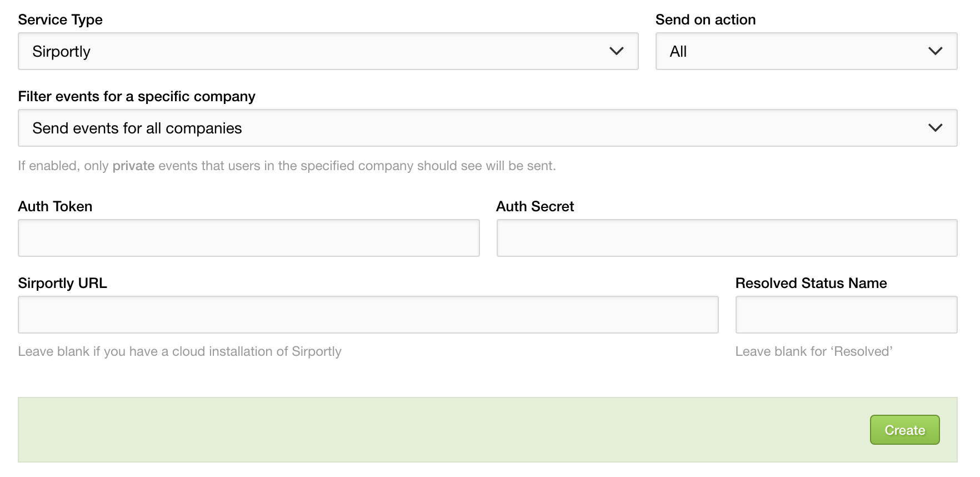Viewport: 980px width, 477px height.
Task: Click the chevron in company filter dropdown
Action: click(935, 128)
